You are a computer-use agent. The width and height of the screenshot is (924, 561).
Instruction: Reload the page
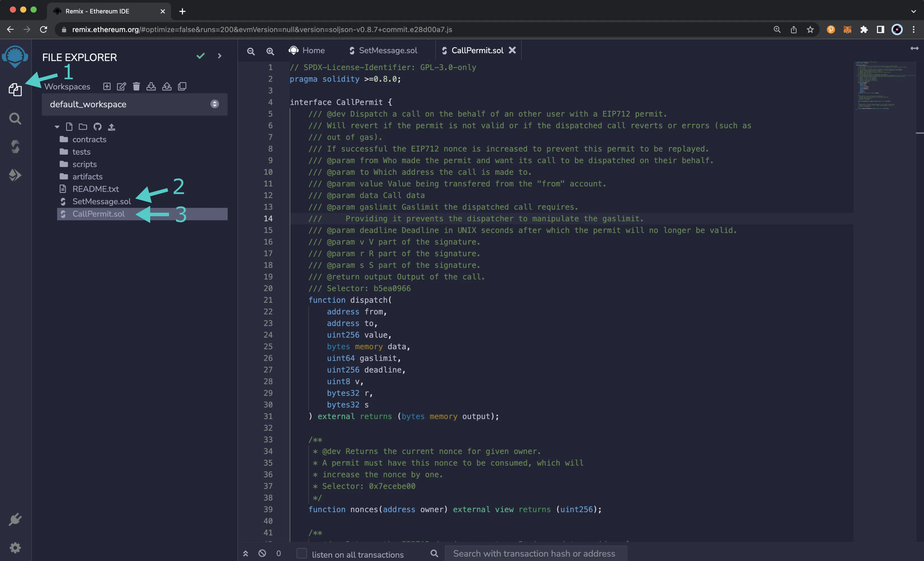pos(43,30)
